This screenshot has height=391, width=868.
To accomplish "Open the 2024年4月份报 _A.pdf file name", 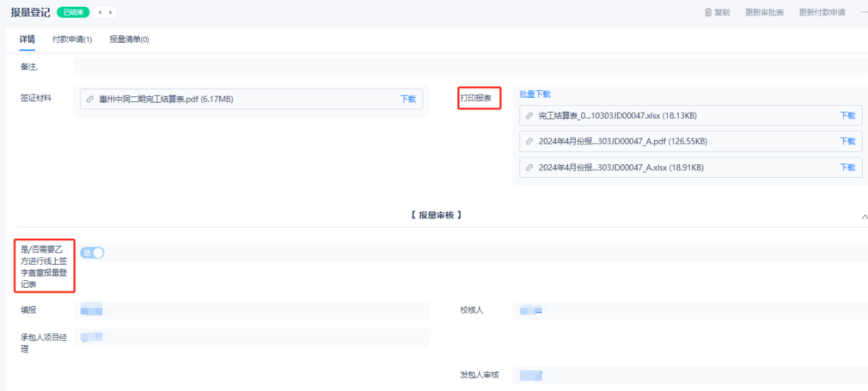I will [623, 141].
